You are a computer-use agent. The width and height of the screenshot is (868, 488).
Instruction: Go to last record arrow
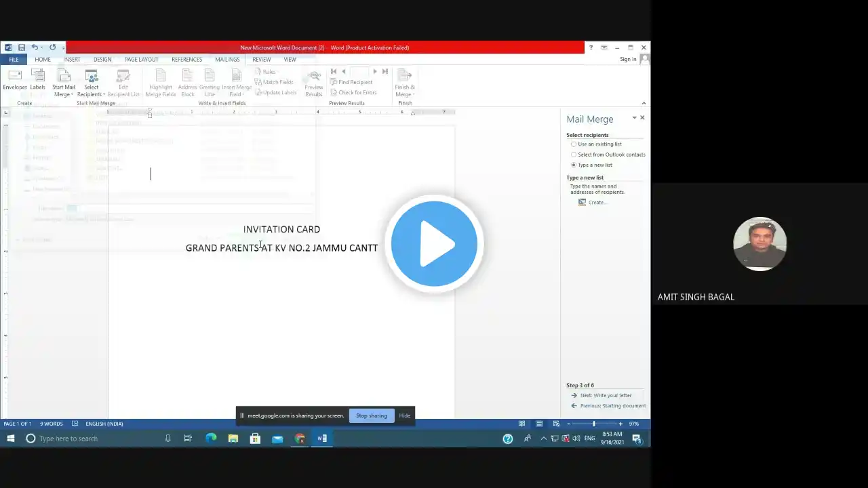385,71
